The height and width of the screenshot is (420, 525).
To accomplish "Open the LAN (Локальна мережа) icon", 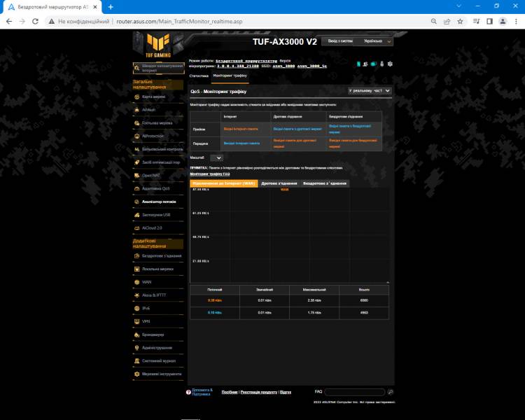I will [x=136, y=269].
